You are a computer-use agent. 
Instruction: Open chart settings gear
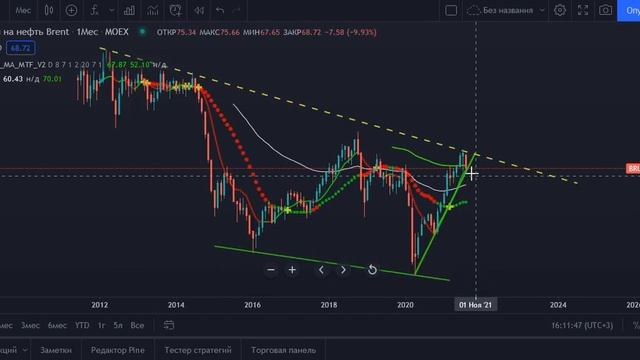point(560,10)
